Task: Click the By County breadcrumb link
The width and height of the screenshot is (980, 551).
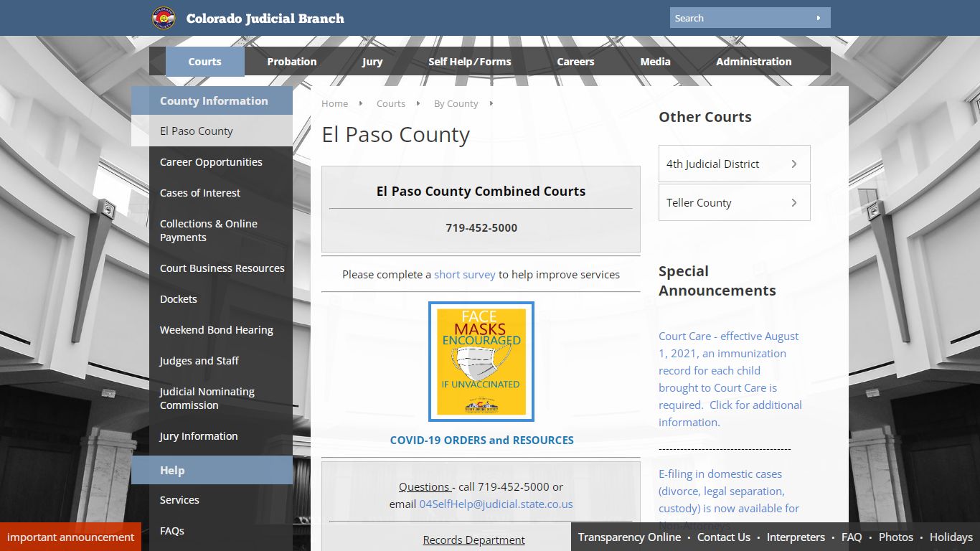Action: (x=456, y=103)
